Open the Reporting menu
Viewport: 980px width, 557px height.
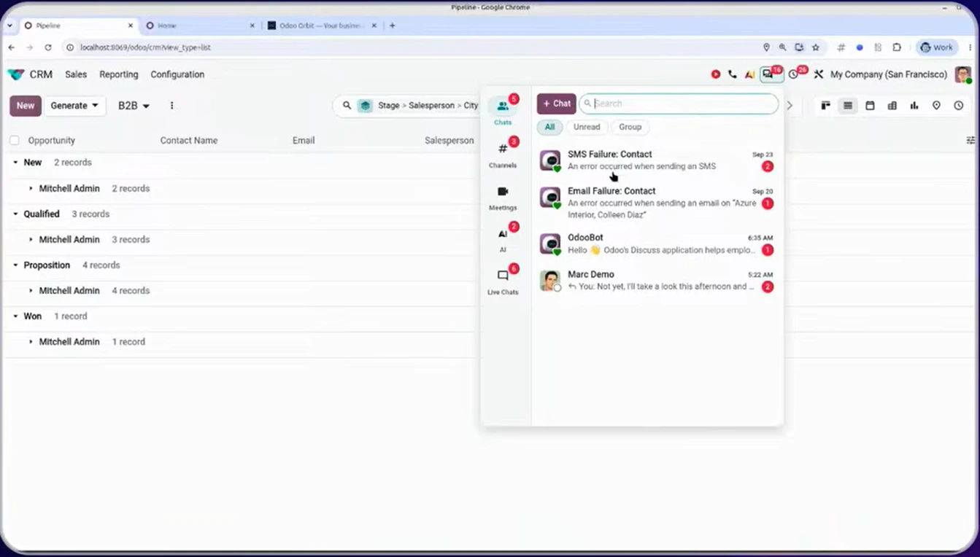click(x=119, y=74)
